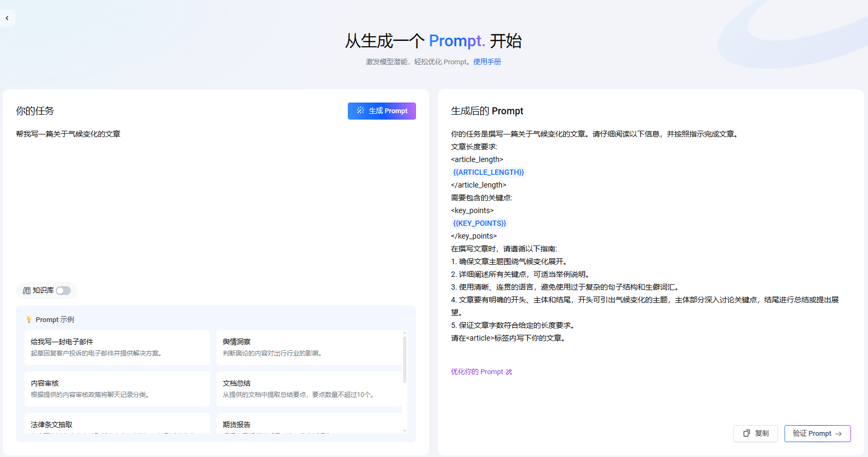Screen dimensions: 868x457
Task: Focus the 你的任务 task text area
Action: tap(215, 202)
